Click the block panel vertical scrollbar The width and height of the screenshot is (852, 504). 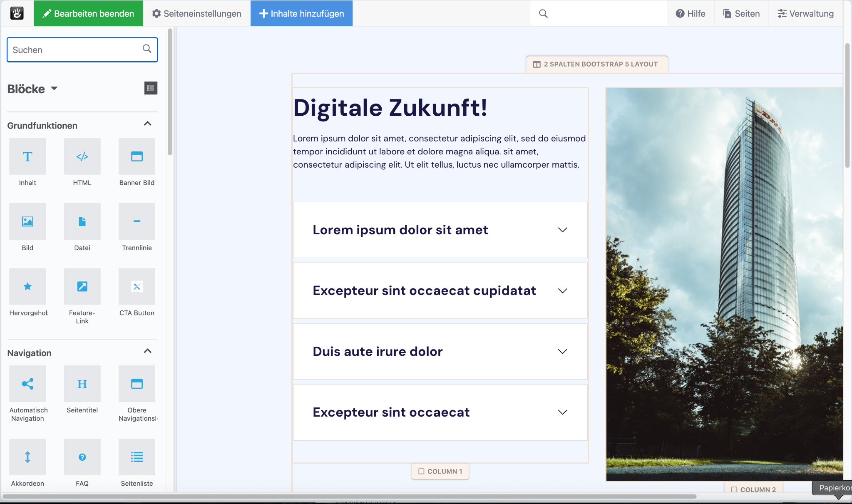(170, 92)
